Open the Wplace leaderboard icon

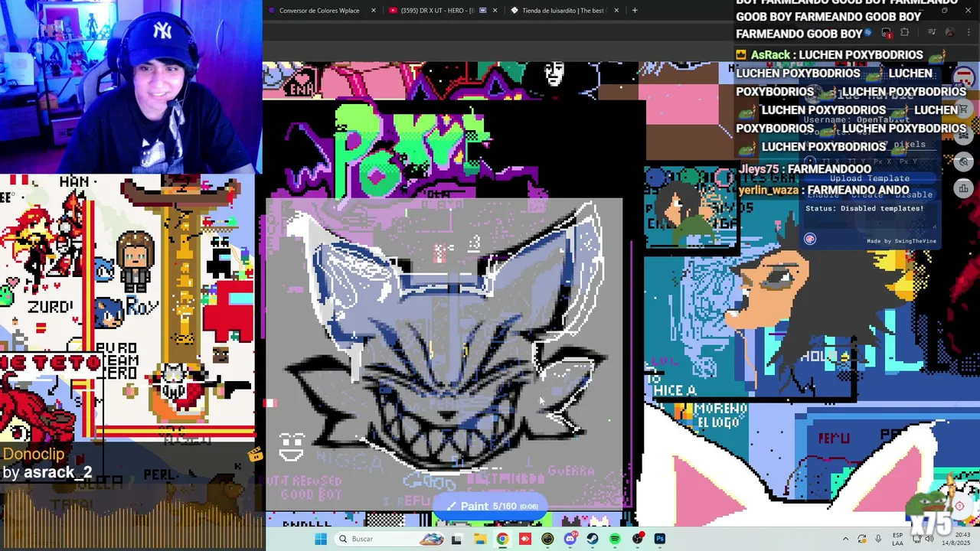[x=964, y=188]
